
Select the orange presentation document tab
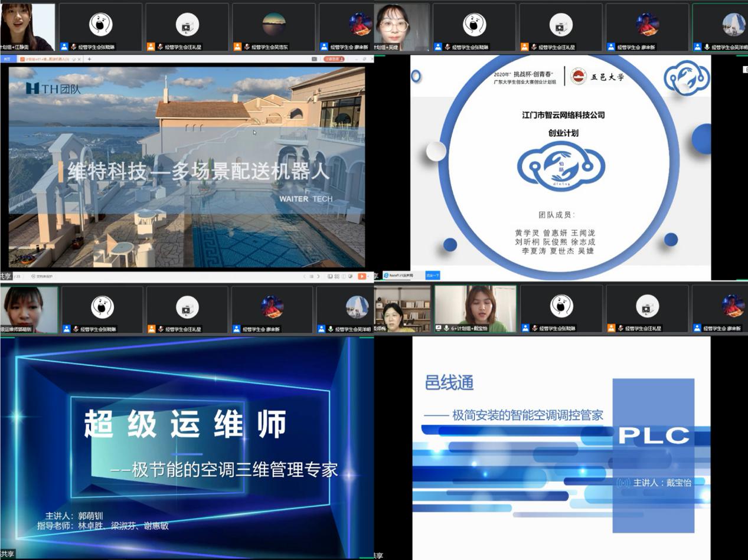coord(46,59)
